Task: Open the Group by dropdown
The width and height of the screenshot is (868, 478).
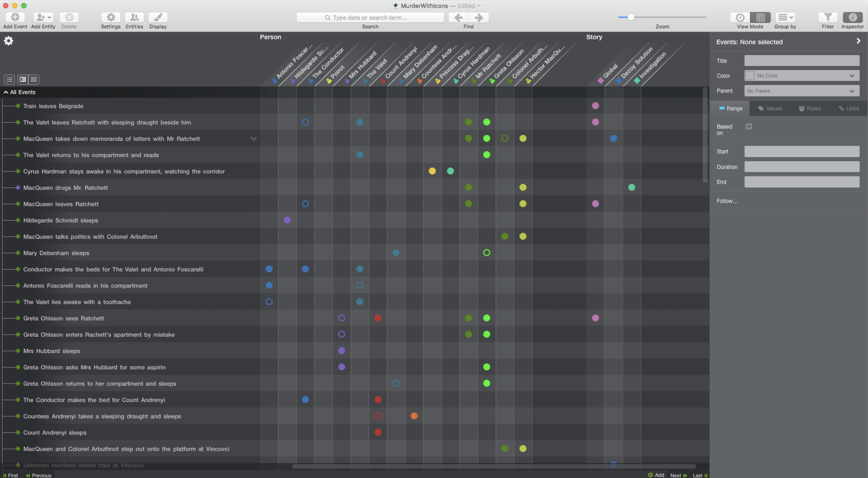Action: point(785,18)
